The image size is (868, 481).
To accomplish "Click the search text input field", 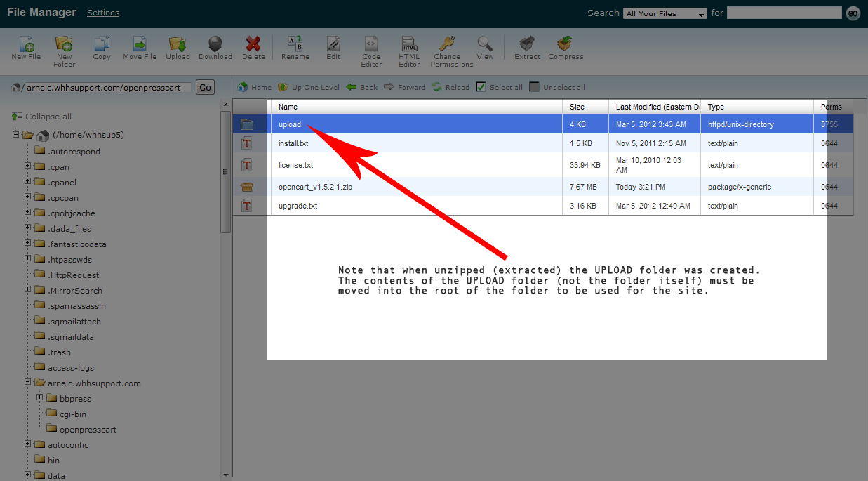I will [x=784, y=13].
